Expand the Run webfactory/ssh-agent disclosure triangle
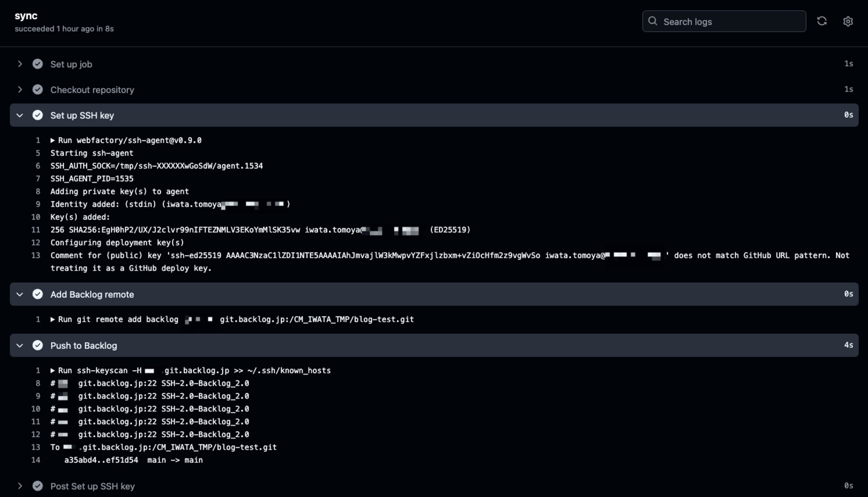This screenshot has width=868, height=497. [53, 140]
